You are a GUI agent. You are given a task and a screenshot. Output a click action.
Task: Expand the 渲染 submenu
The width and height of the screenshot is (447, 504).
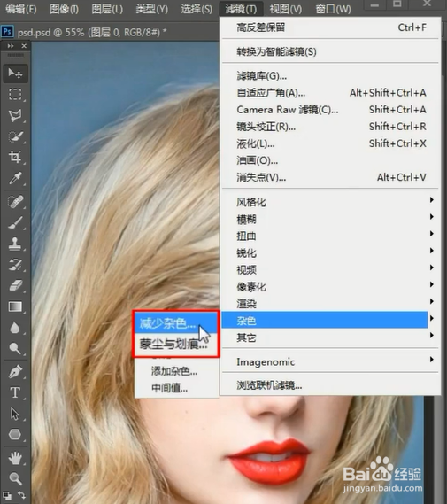pos(331,304)
